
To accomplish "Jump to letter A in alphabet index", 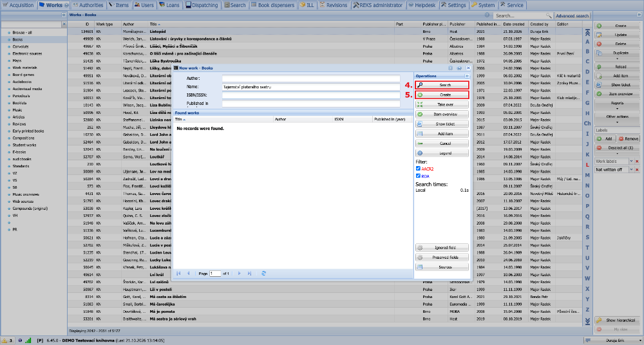I will pos(587,41).
